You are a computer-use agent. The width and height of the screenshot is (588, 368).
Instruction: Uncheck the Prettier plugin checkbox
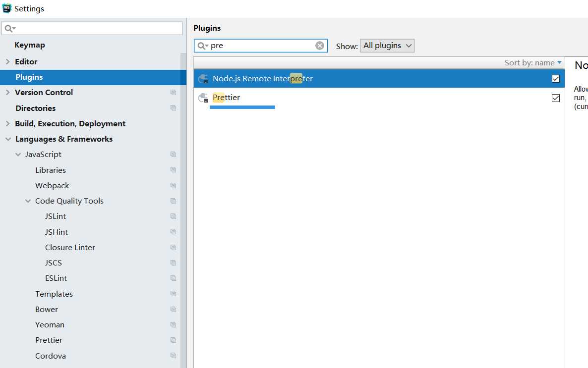(556, 98)
